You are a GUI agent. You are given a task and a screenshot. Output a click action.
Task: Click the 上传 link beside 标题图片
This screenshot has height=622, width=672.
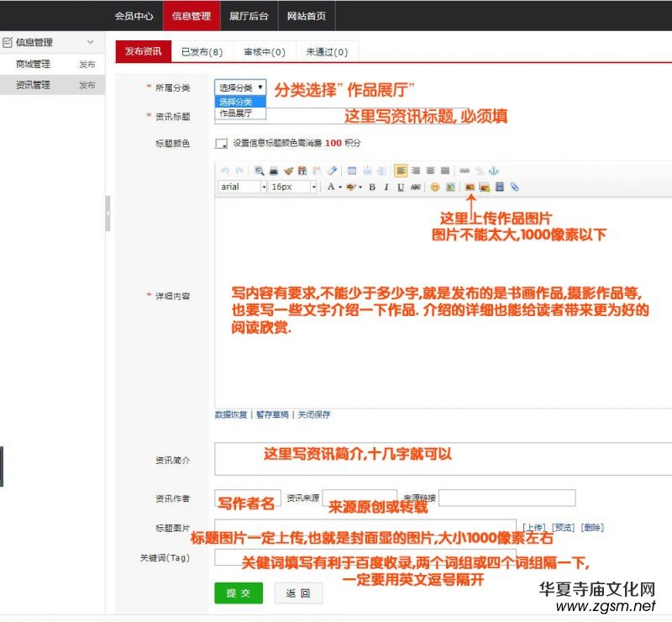click(533, 528)
